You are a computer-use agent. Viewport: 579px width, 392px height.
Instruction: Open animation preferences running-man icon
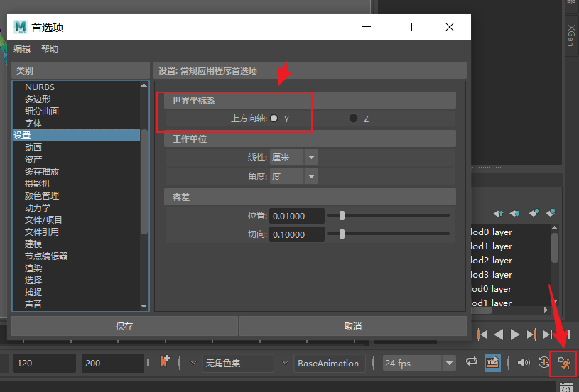(x=564, y=363)
